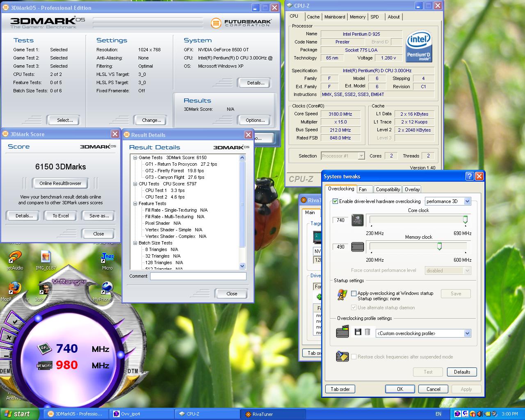Select GT2 - Firefly Forest result row
The image size is (525, 420).
(174, 171)
